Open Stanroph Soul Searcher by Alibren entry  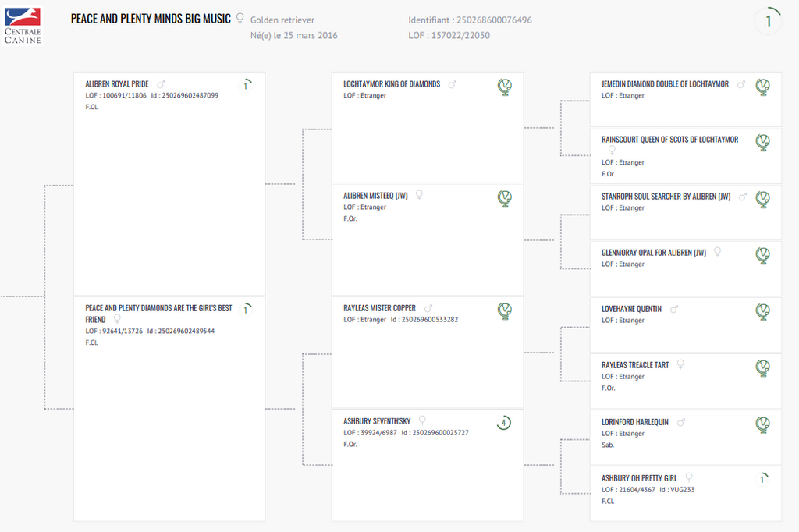tap(666, 197)
